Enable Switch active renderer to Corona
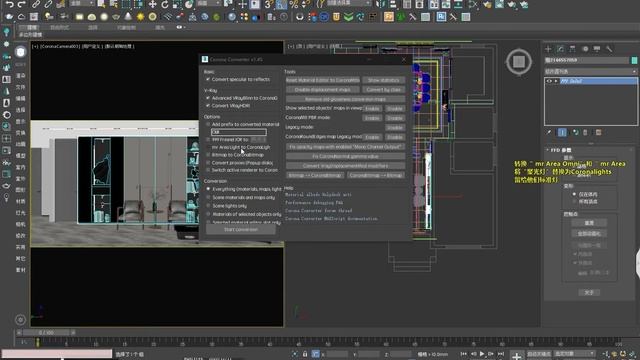The height and width of the screenshot is (360, 640). click(208, 170)
